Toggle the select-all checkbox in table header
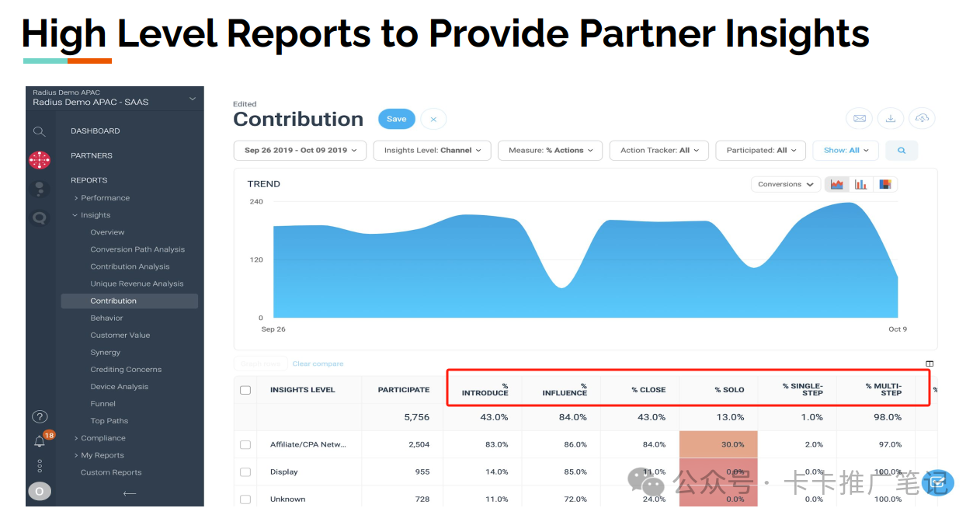Image resolution: width=980 pixels, height=522 pixels. pyautogui.click(x=245, y=390)
